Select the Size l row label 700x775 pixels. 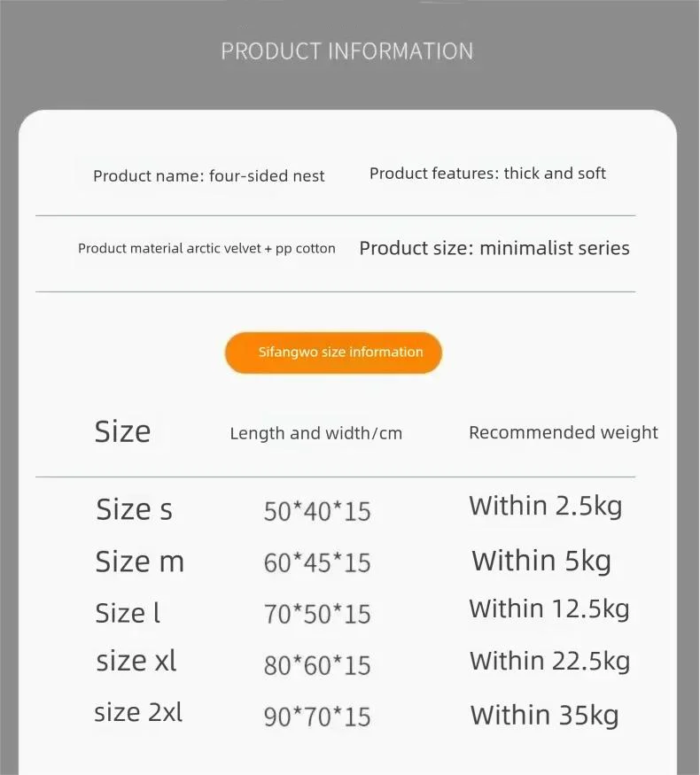[128, 613]
